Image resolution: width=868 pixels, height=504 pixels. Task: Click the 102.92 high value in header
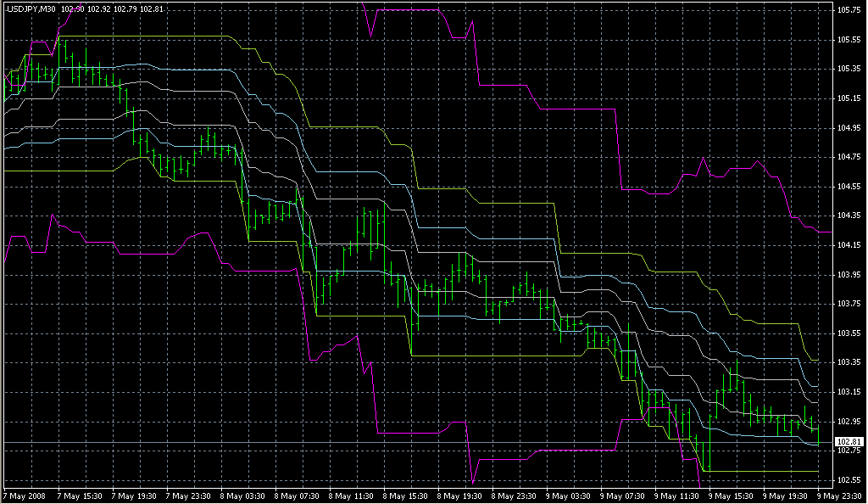click(x=99, y=8)
